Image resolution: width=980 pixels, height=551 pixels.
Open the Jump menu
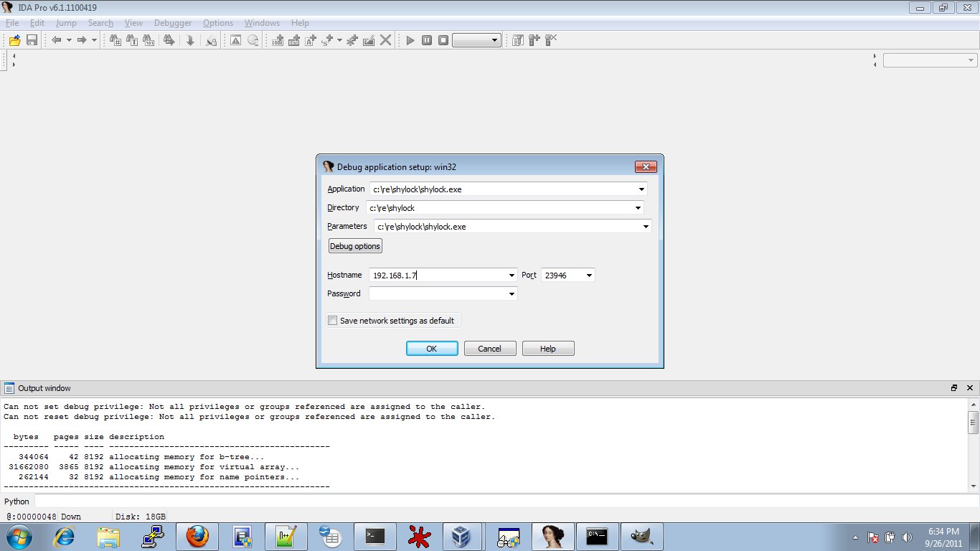click(66, 23)
